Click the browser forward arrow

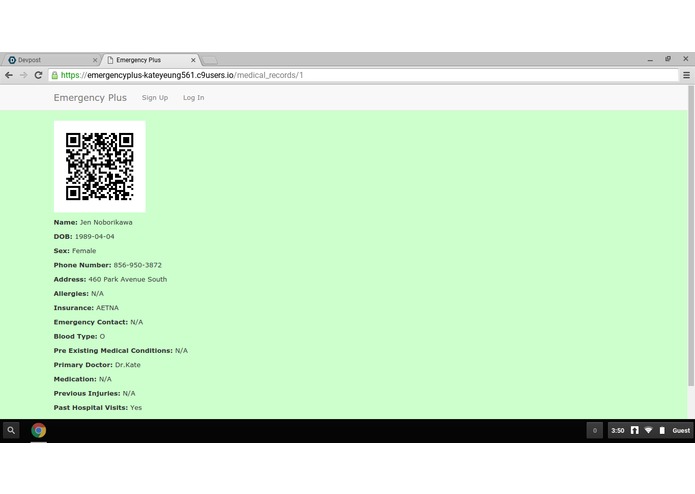tap(23, 75)
